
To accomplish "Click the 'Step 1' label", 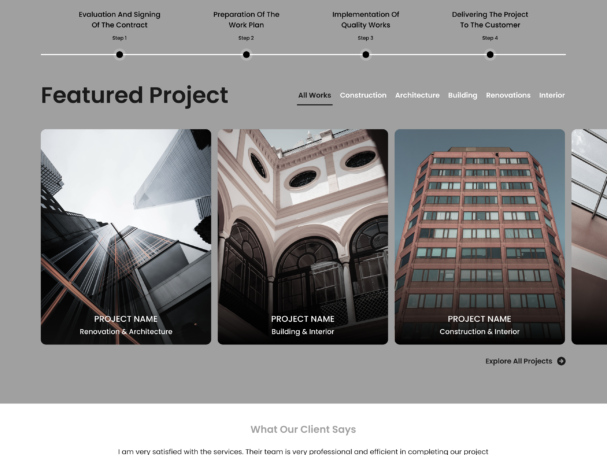I will click(119, 38).
